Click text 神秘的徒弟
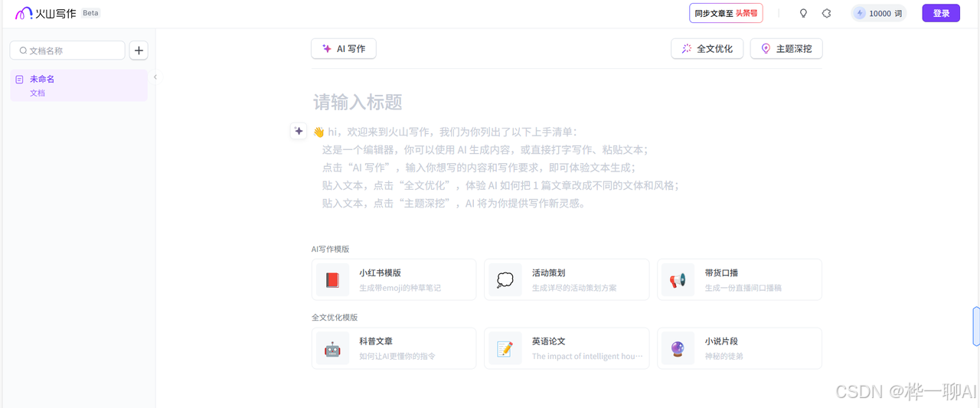 pyautogui.click(x=724, y=357)
